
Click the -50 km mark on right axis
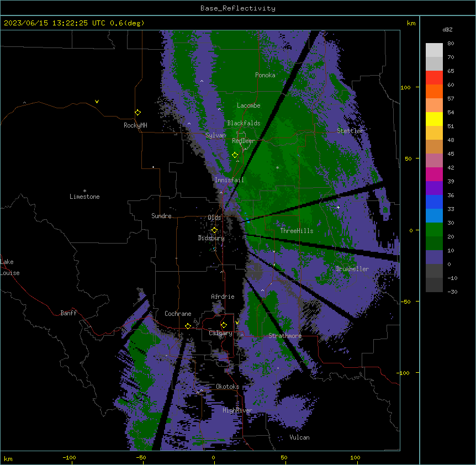[405, 302]
